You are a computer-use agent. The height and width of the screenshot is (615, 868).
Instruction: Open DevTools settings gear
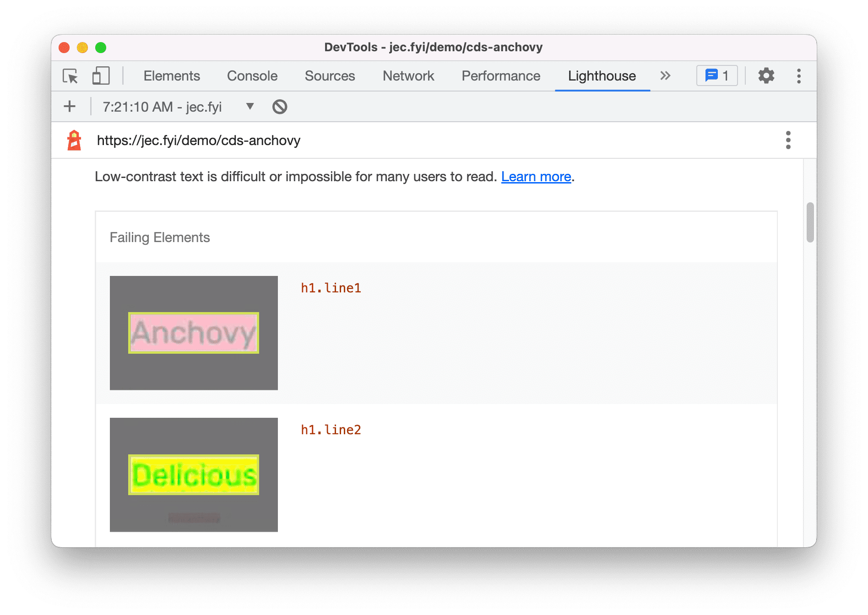coord(766,76)
